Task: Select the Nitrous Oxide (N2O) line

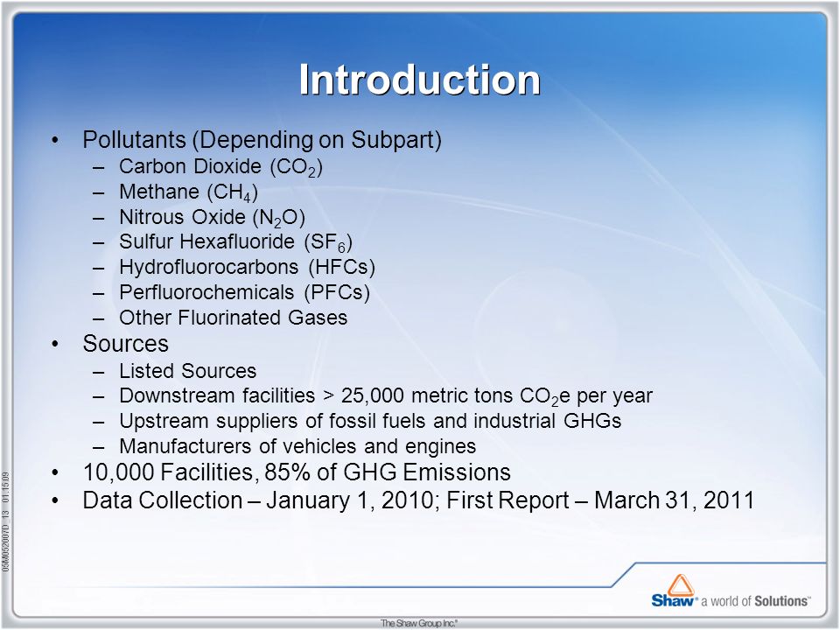Action: click(x=212, y=218)
